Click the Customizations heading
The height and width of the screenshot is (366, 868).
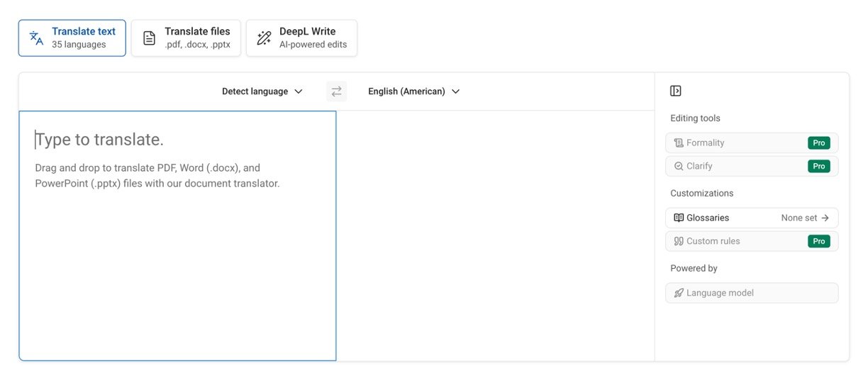[702, 193]
